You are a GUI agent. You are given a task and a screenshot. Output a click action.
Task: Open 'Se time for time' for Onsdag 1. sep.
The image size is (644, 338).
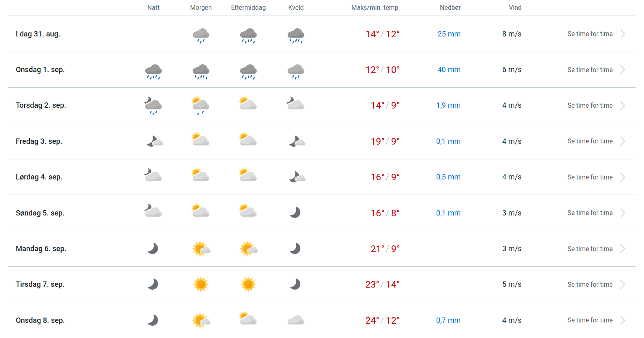point(590,70)
